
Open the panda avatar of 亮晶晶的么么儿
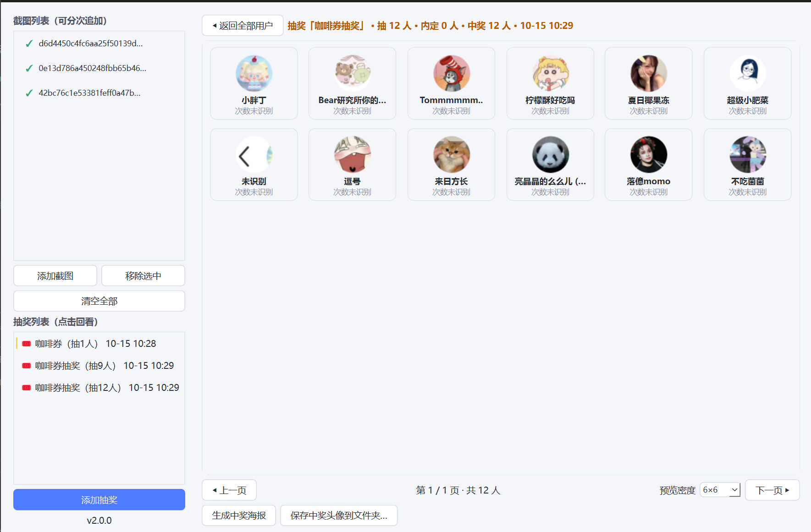pos(551,154)
